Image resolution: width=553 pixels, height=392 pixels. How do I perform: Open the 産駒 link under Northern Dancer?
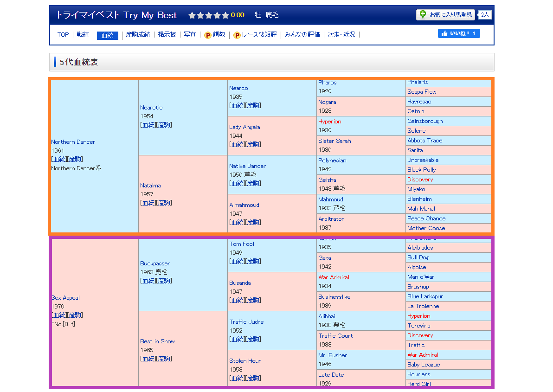tap(75, 159)
